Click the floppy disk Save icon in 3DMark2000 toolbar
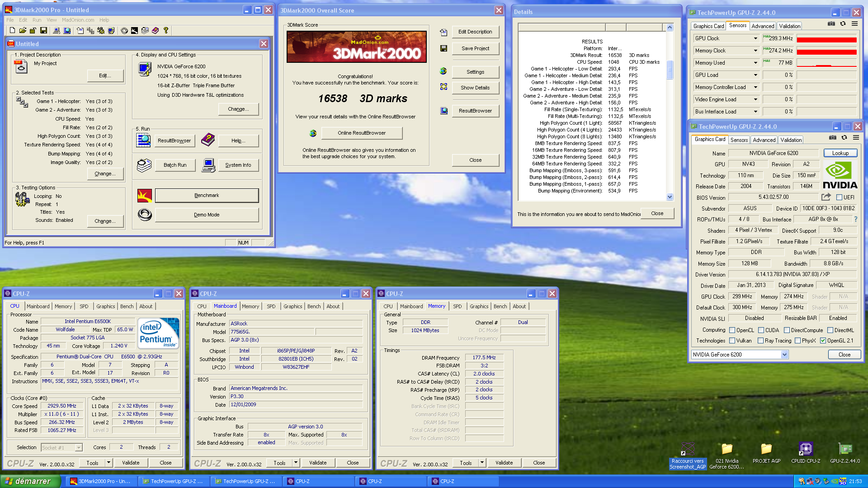The height and width of the screenshot is (488, 868). (43, 30)
